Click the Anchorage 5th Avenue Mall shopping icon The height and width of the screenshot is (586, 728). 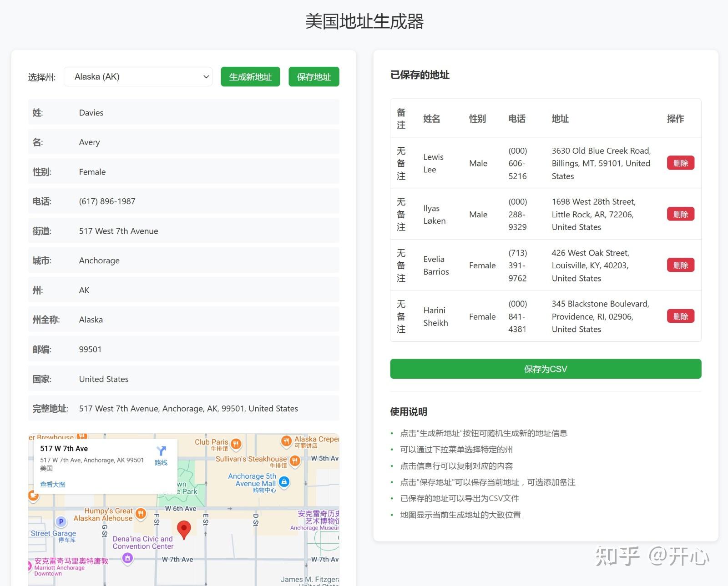284,481
